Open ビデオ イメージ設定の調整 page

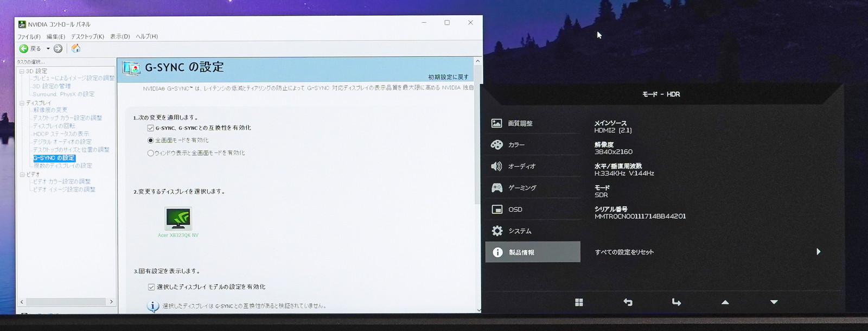64,190
